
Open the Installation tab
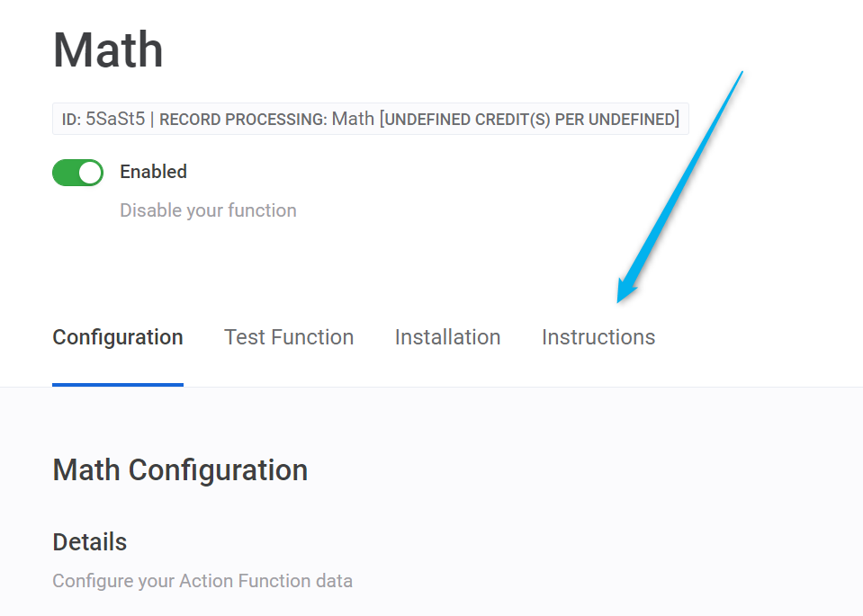pos(447,337)
